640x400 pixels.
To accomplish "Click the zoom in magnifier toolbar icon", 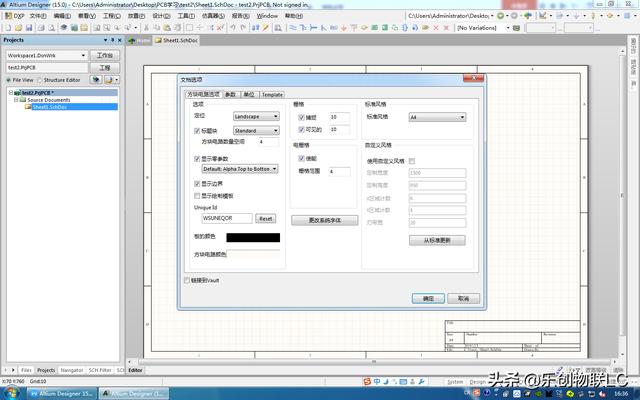I will (x=117, y=28).
